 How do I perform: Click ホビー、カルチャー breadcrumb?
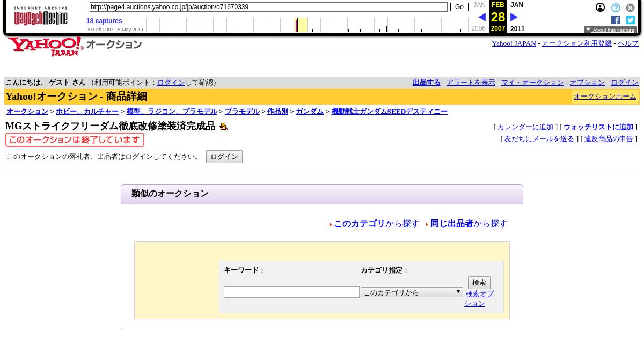coord(87,112)
